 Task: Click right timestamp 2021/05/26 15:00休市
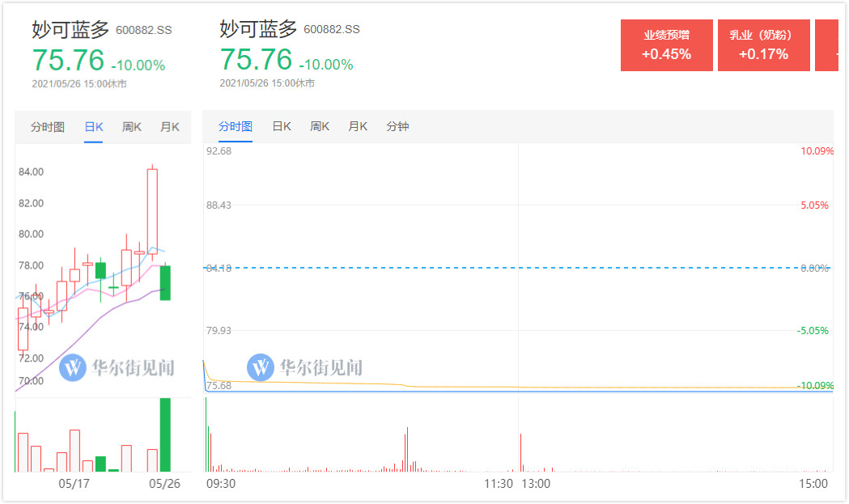pyautogui.click(x=267, y=83)
